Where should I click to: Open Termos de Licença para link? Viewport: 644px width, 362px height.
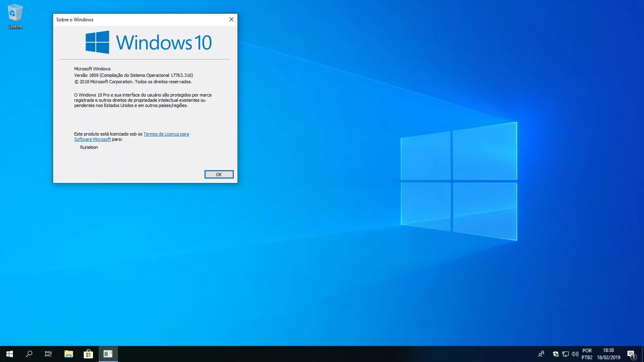point(166,134)
